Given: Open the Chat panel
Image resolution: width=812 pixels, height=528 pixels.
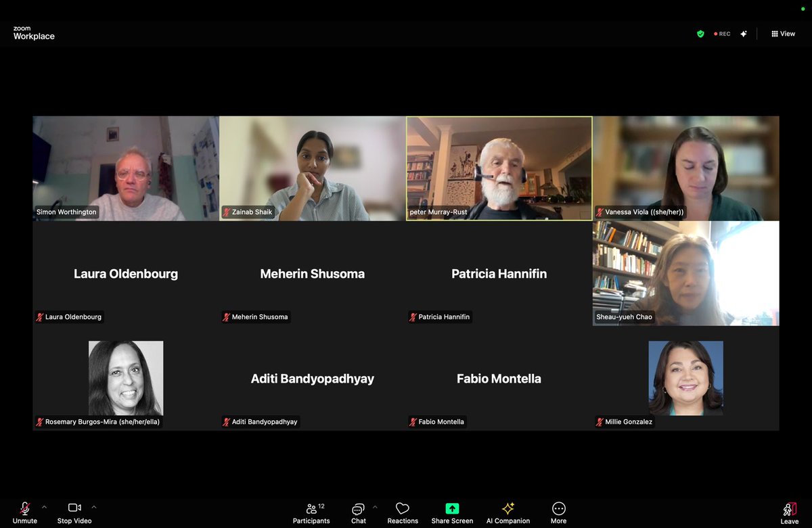Looking at the screenshot, I should 359,513.
